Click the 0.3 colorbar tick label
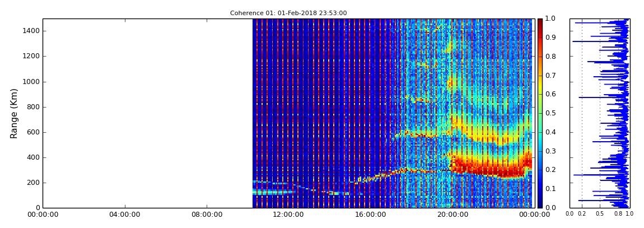644x228 pixels. point(549,151)
